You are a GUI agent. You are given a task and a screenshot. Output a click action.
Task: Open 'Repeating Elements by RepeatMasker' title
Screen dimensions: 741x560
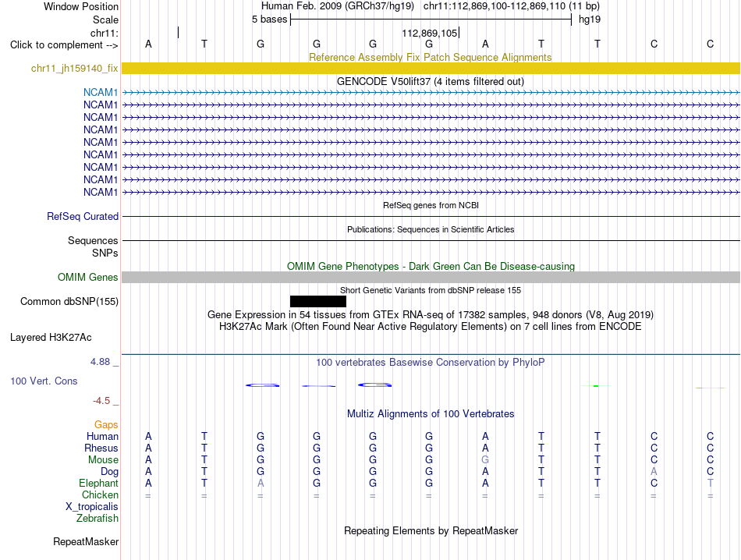(431, 530)
